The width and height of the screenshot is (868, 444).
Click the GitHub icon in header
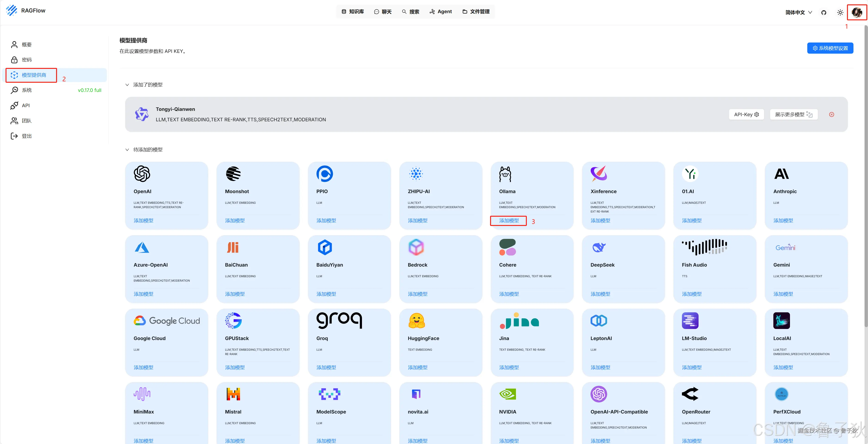coord(823,12)
